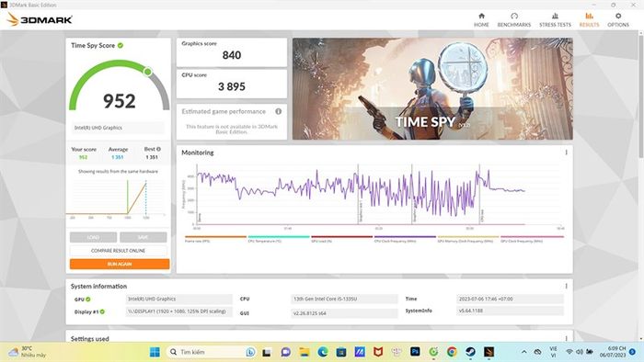Click the green check beside GPU
The image size is (644, 362).
88,300
